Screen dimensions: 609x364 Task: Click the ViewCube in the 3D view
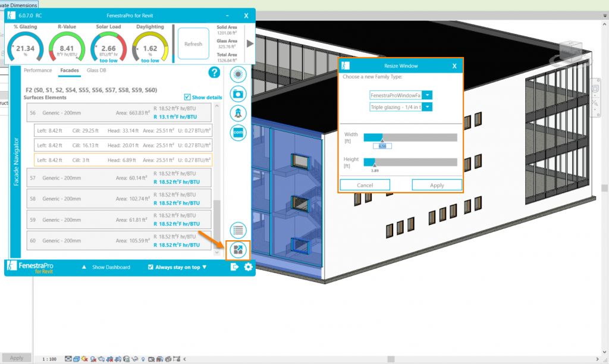tap(570, 52)
